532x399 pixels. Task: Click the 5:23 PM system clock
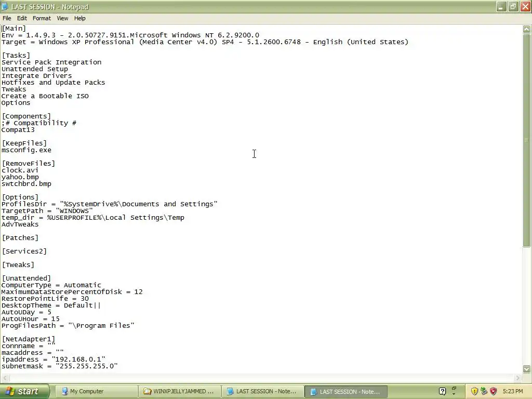[x=513, y=392]
